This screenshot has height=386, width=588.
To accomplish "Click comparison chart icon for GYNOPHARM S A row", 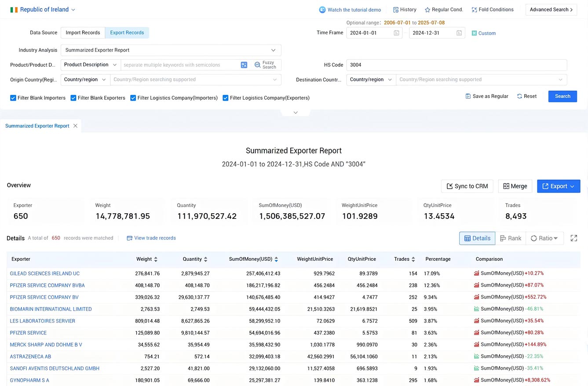I will tap(477, 380).
